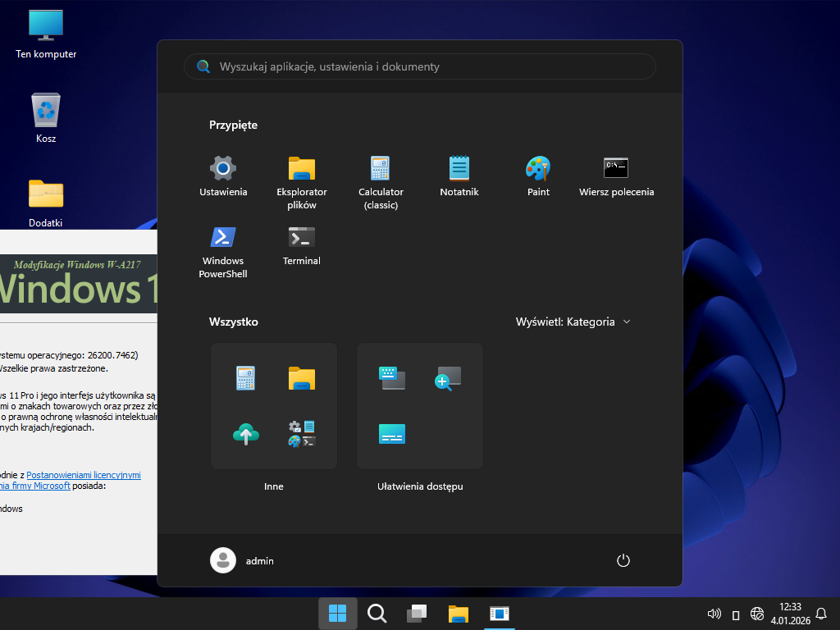Open Ustawienia from pinned apps

(x=223, y=176)
